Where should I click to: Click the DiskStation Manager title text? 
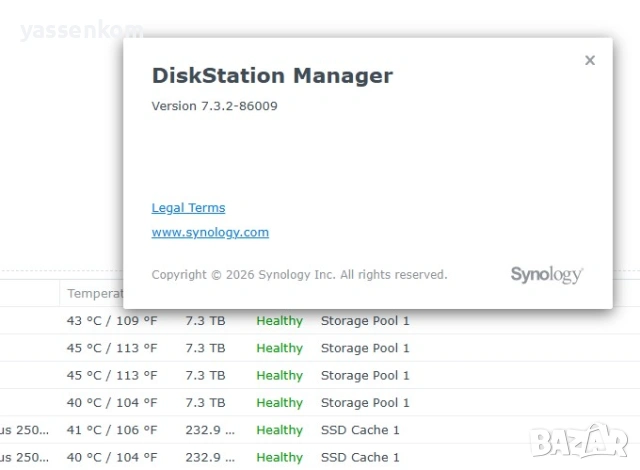click(272, 76)
